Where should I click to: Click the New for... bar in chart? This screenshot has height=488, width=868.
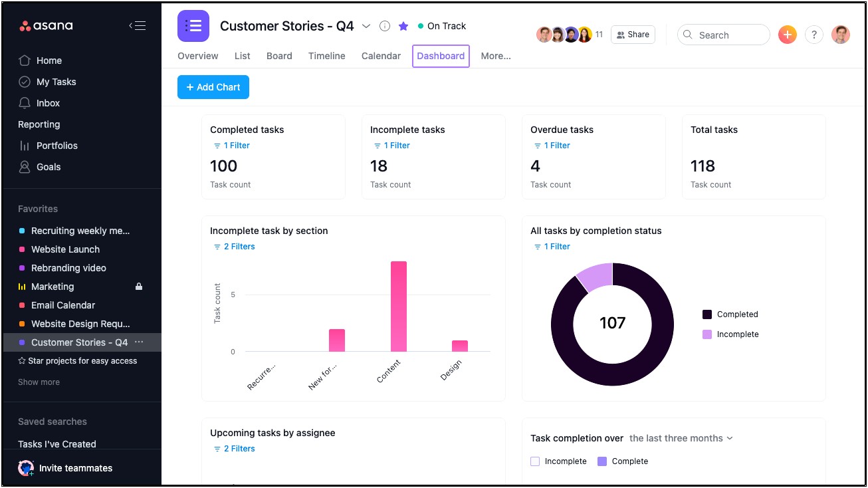tap(337, 340)
